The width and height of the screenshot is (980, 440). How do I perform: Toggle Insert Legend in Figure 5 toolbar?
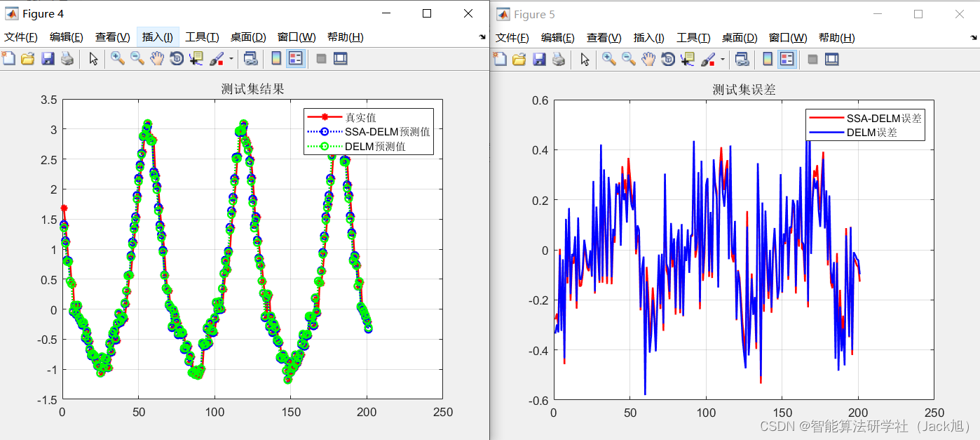point(787,59)
